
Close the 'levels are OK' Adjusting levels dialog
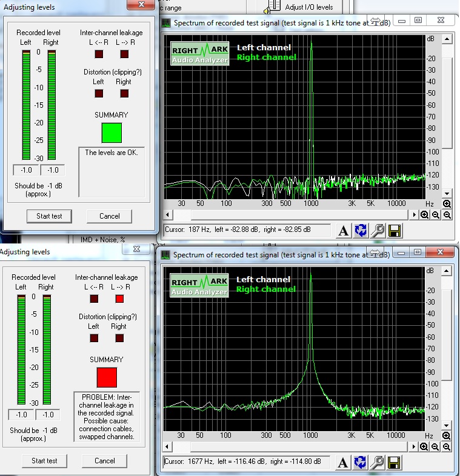coord(141,4)
